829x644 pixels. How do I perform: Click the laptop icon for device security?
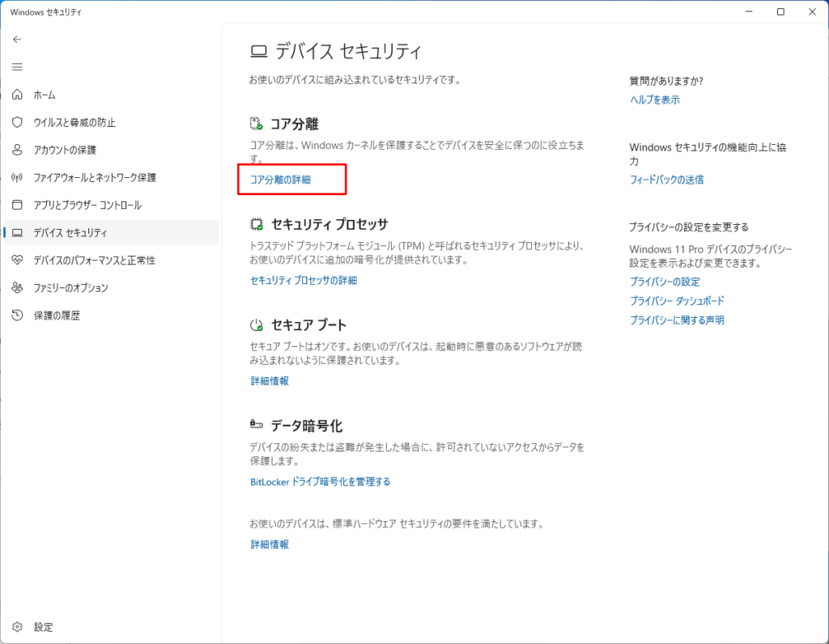[18, 232]
